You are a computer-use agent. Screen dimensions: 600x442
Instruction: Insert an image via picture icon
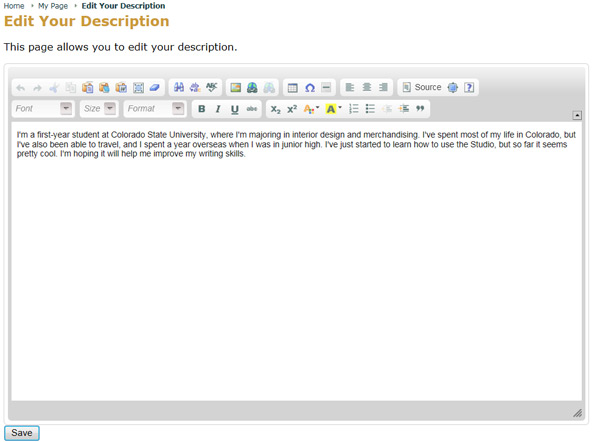click(235, 88)
